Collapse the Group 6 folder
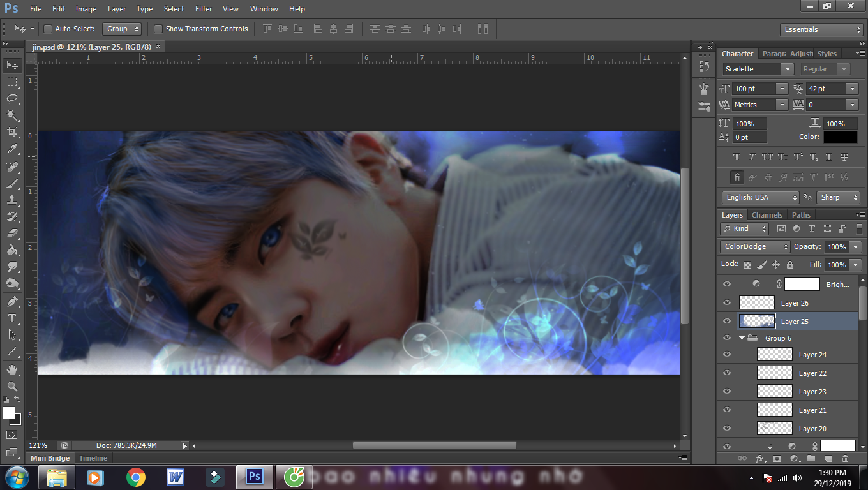The width and height of the screenshot is (868, 490). coord(742,338)
